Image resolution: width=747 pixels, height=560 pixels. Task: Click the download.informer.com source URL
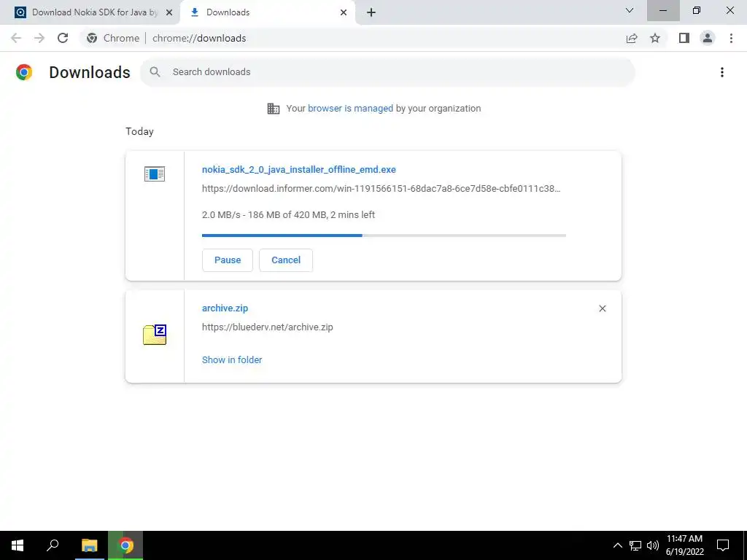381,189
